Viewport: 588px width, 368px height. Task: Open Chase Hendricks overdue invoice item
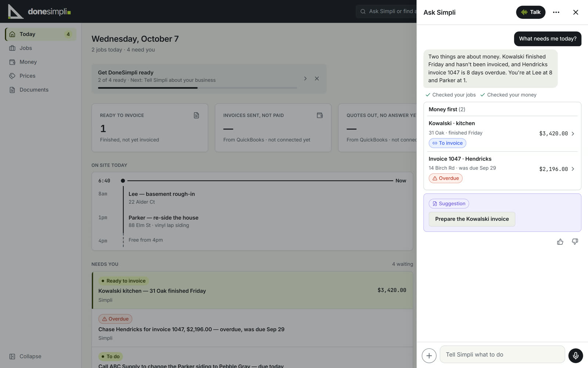tap(252, 328)
